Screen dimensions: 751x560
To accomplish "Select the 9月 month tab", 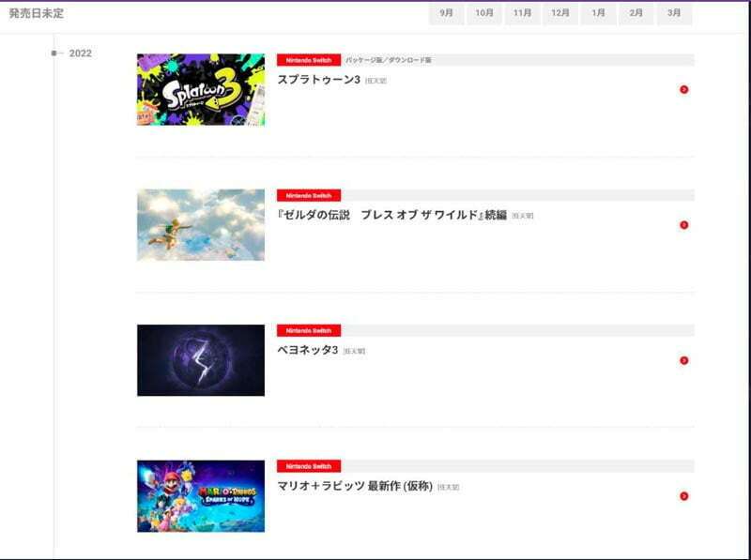I will pyautogui.click(x=446, y=13).
